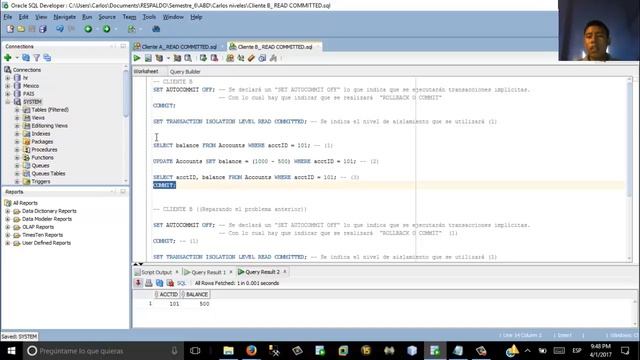Click the ACCTID column header

pyautogui.click(x=168, y=294)
